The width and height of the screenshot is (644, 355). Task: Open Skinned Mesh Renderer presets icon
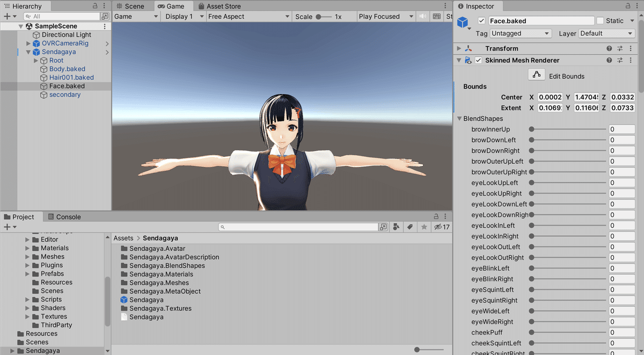coord(620,60)
